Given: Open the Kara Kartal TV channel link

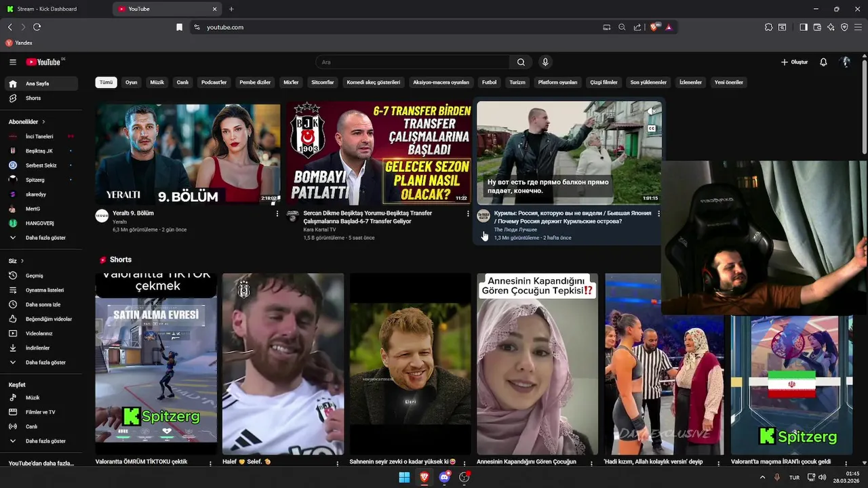Looking at the screenshot, I should 319,230.
